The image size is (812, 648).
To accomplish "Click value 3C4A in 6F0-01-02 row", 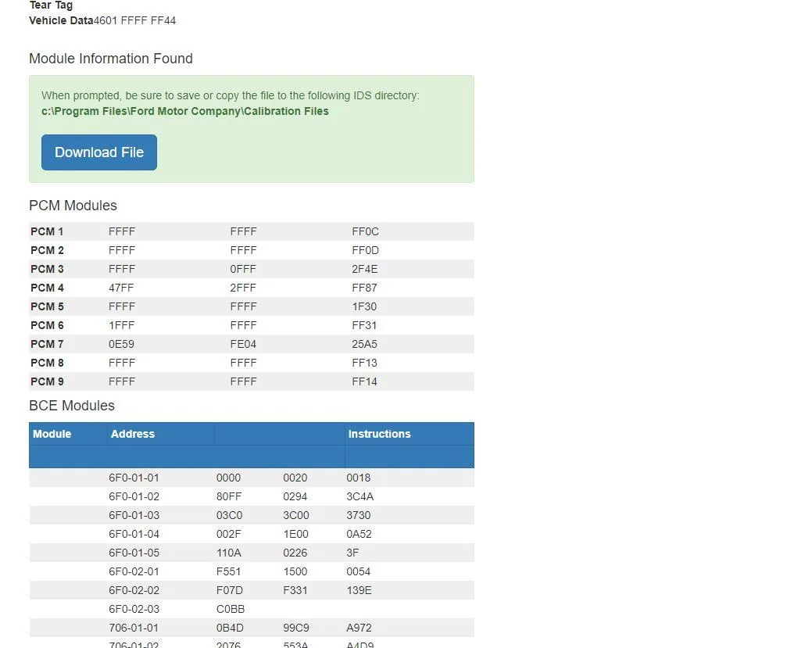I will point(360,496).
